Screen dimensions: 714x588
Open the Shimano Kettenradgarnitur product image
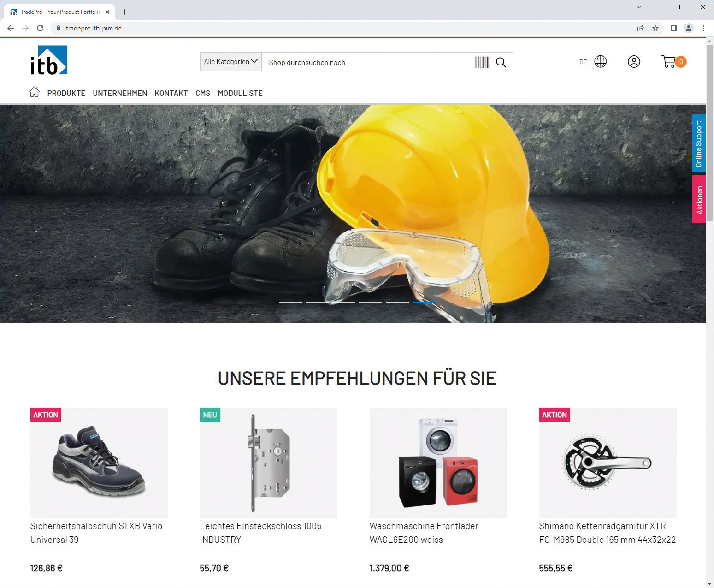(x=608, y=463)
